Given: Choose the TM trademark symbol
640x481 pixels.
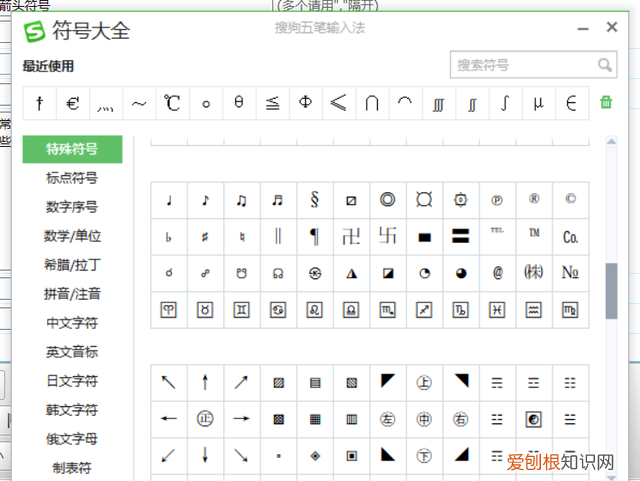Looking at the screenshot, I should [534, 237].
